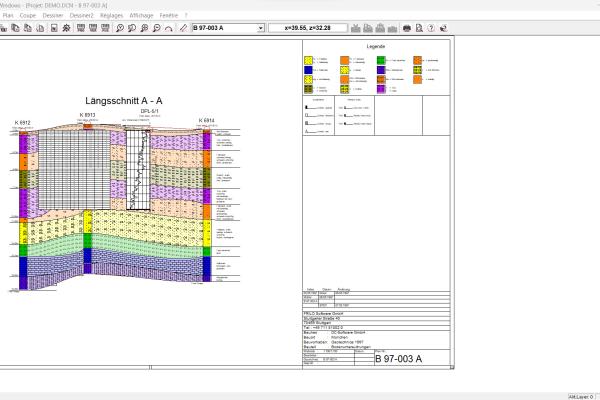Screen dimensions: 600x400
Task: Click the green legend swatch
Action: [382, 60]
